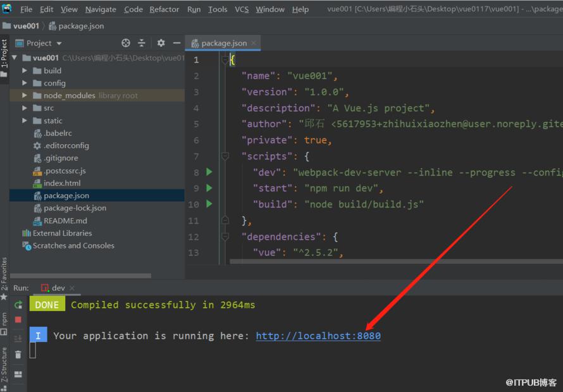
Task: Select README.md in project tree
Action: coord(65,221)
